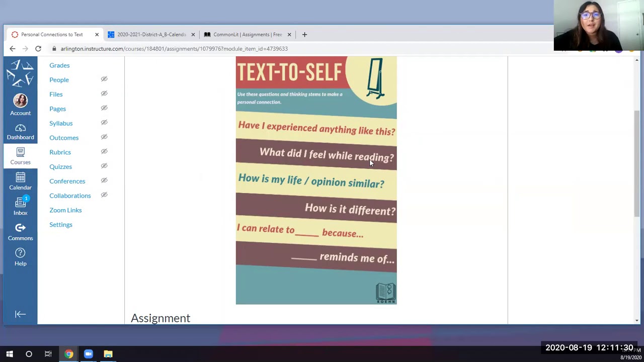Click hidden-eye icon next to Conferences
The width and height of the screenshot is (644, 362).
(104, 180)
